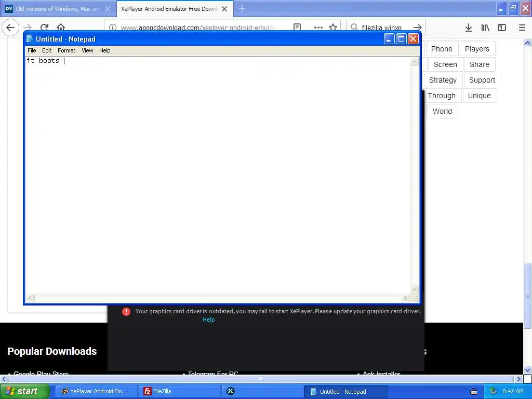Click the Firefox forward arrow
532x399 pixels.
click(28, 28)
